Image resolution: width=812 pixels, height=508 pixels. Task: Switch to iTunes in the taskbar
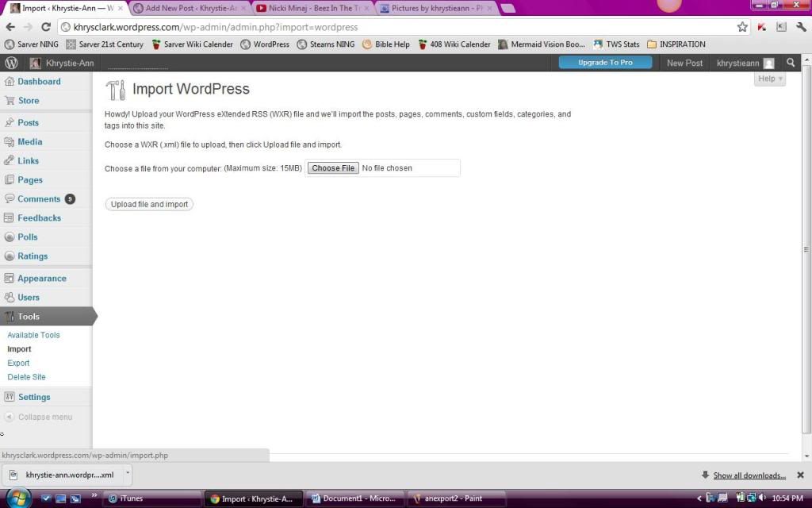152,498
